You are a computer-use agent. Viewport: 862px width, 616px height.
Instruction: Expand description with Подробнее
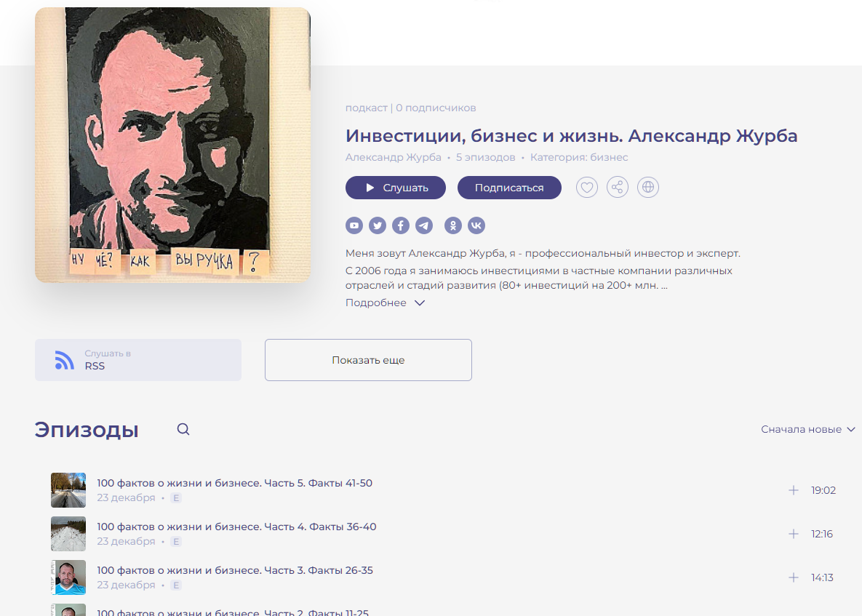pos(385,303)
